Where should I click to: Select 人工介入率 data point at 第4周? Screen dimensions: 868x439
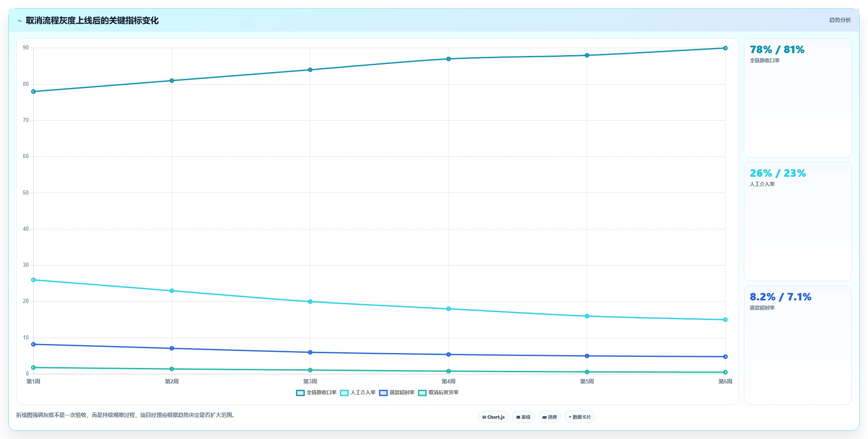449,309
